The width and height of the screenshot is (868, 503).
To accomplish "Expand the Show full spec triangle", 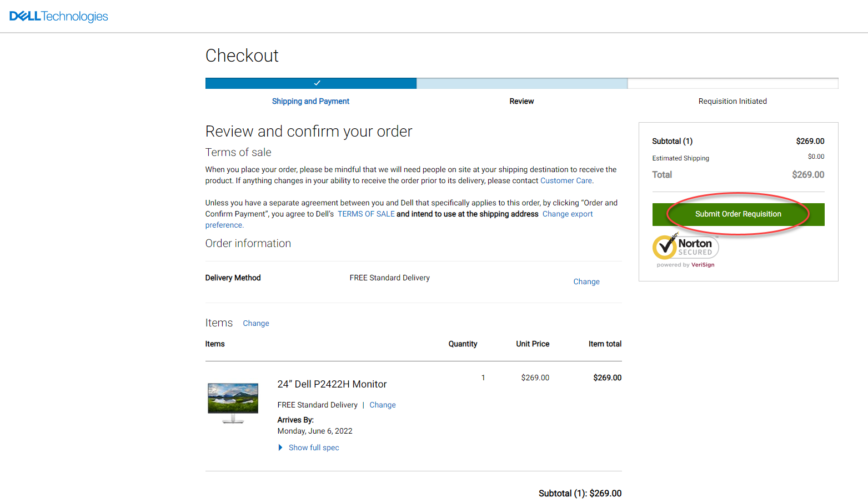I will coord(280,447).
